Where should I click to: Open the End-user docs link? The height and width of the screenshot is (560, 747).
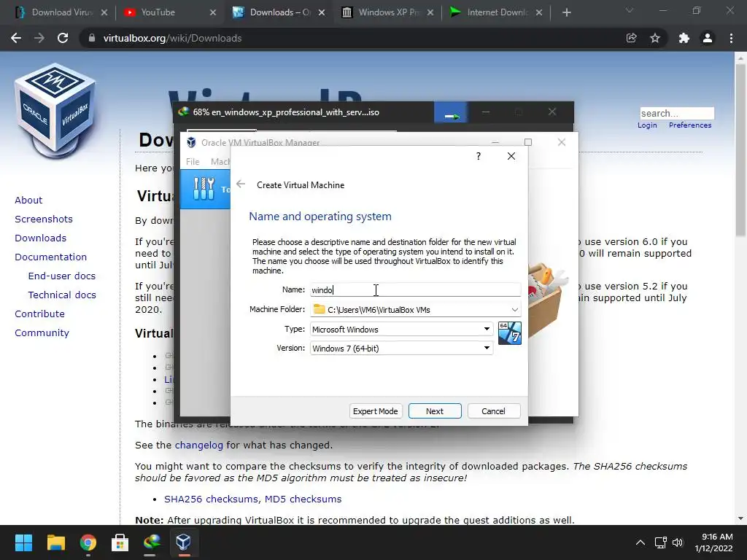click(x=62, y=276)
